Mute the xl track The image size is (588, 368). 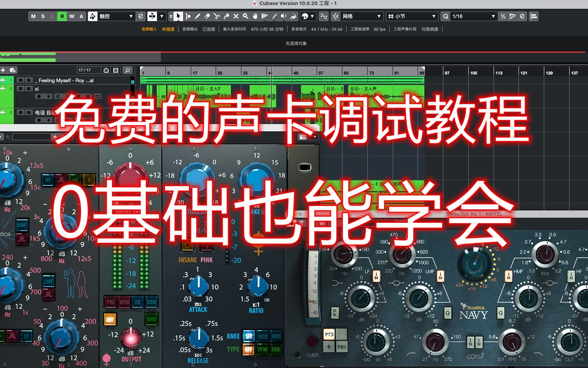[x=20, y=89]
